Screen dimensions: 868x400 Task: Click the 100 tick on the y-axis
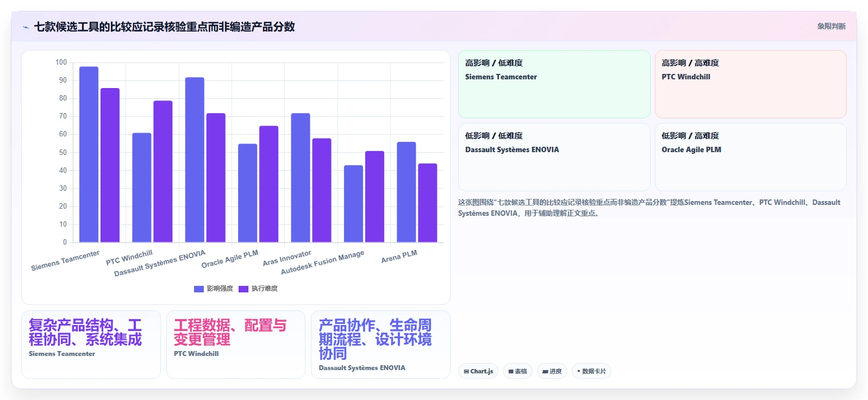61,62
